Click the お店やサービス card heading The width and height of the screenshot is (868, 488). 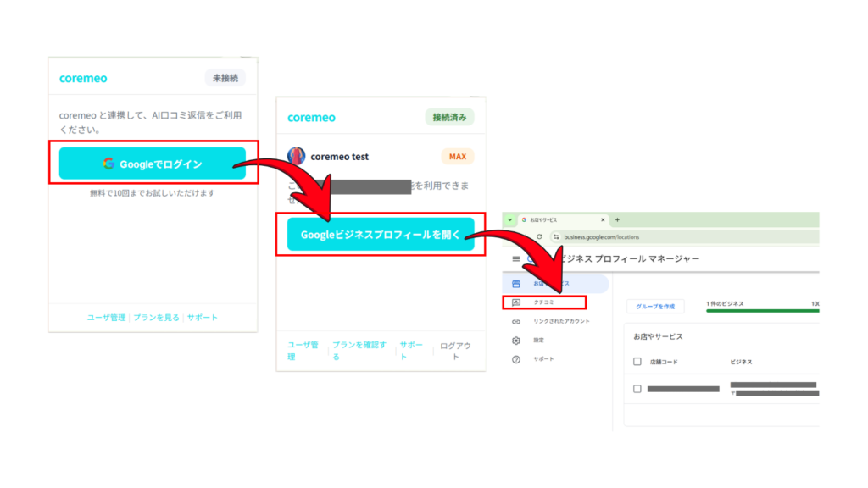pyautogui.click(x=658, y=336)
